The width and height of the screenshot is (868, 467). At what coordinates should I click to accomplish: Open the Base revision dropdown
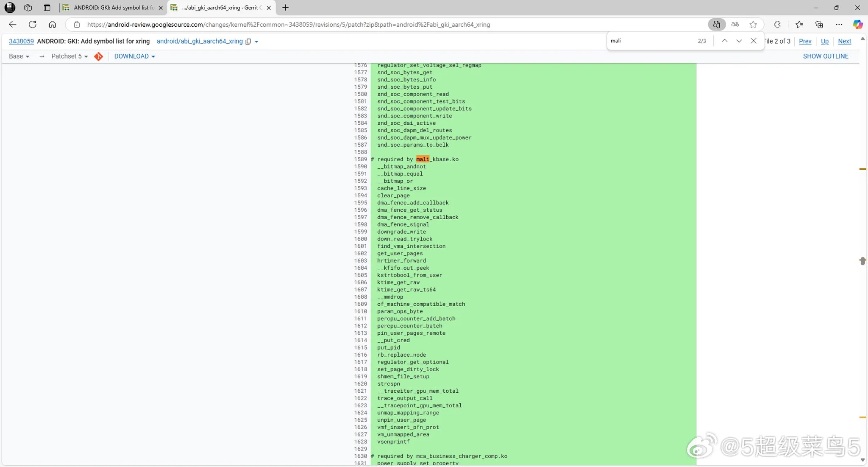click(19, 56)
